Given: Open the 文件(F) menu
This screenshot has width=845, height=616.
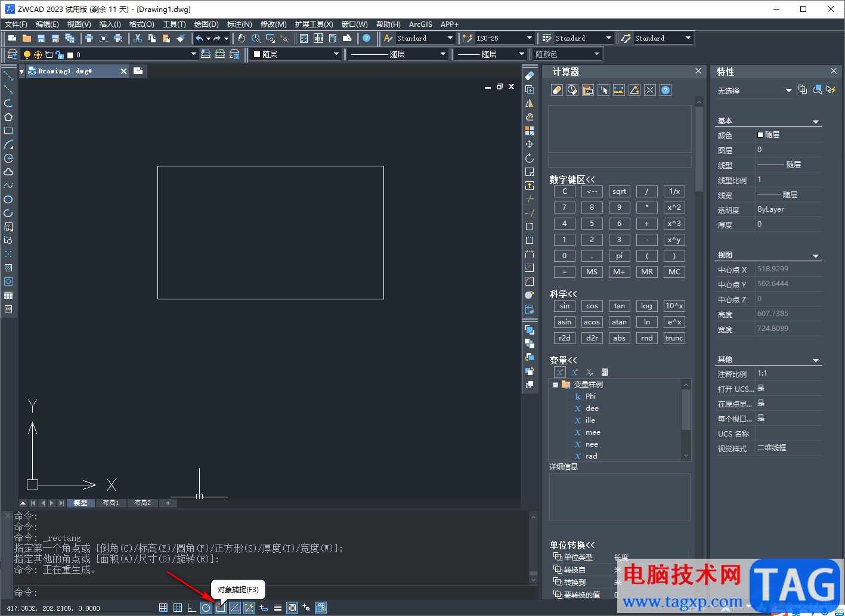Looking at the screenshot, I should click(x=16, y=24).
